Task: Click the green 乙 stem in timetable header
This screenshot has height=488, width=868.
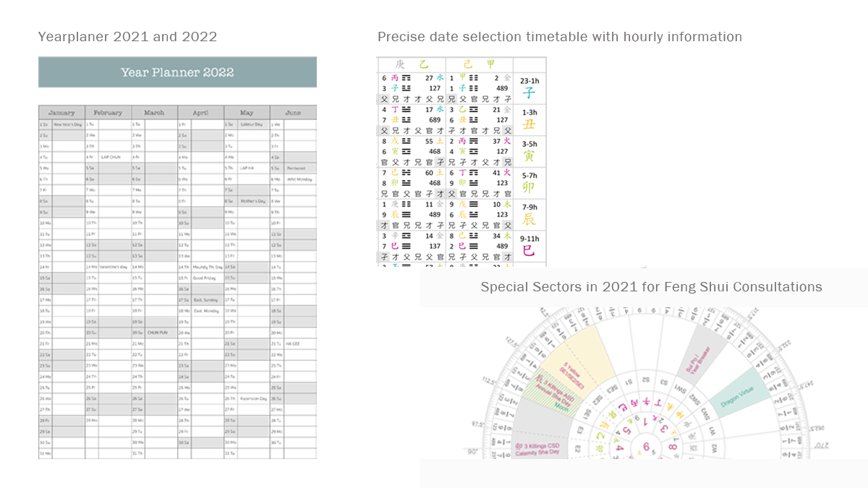Action: [424, 64]
